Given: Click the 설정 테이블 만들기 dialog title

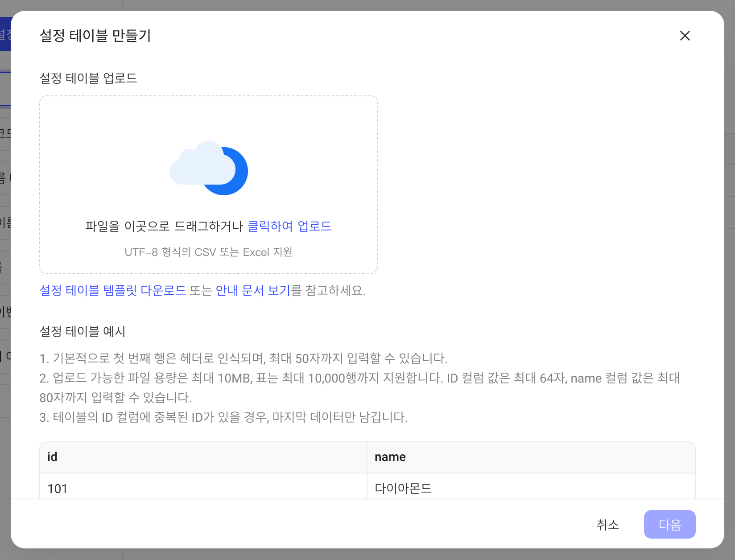Looking at the screenshot, I should point(95,35).
